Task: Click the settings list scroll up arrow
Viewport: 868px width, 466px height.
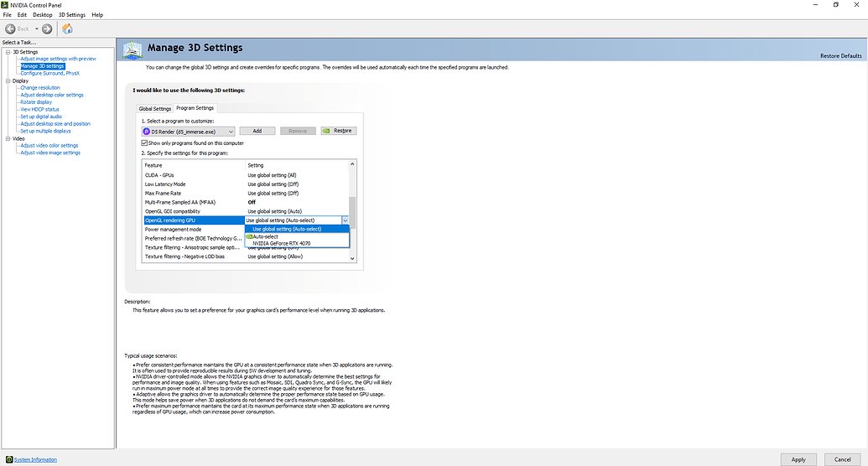Action: pos(352,164)
